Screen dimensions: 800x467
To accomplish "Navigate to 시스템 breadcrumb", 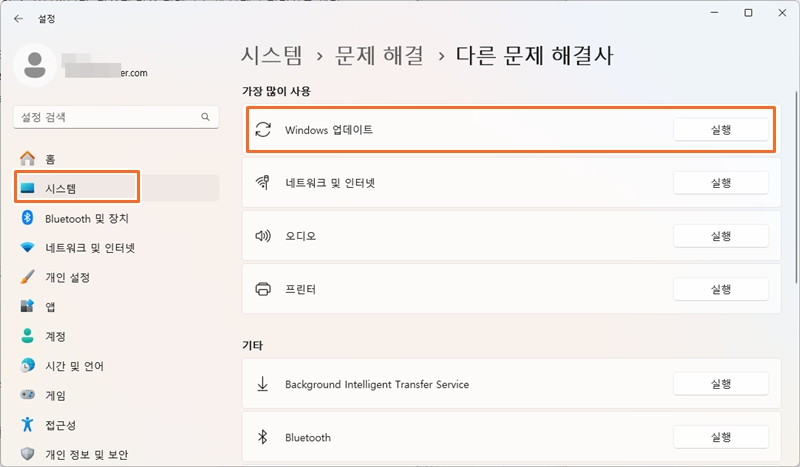I will (272, 55).
